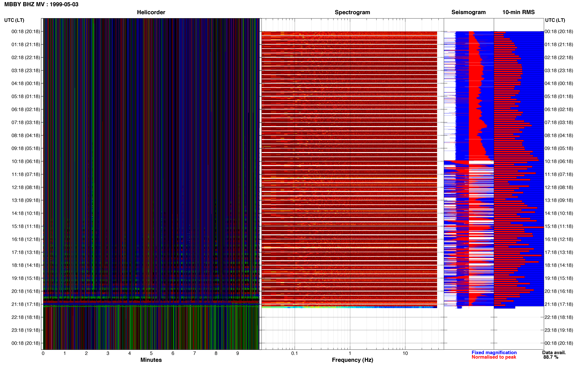588x368 pixels.
Task: Click the left '11:18 (07:18)' time label
Action: pos(26,174)
